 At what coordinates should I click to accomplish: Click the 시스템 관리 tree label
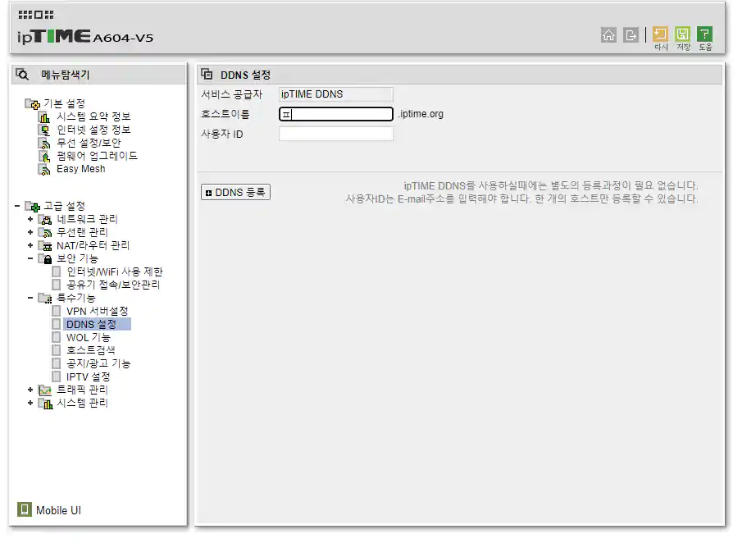click(82, 404)
